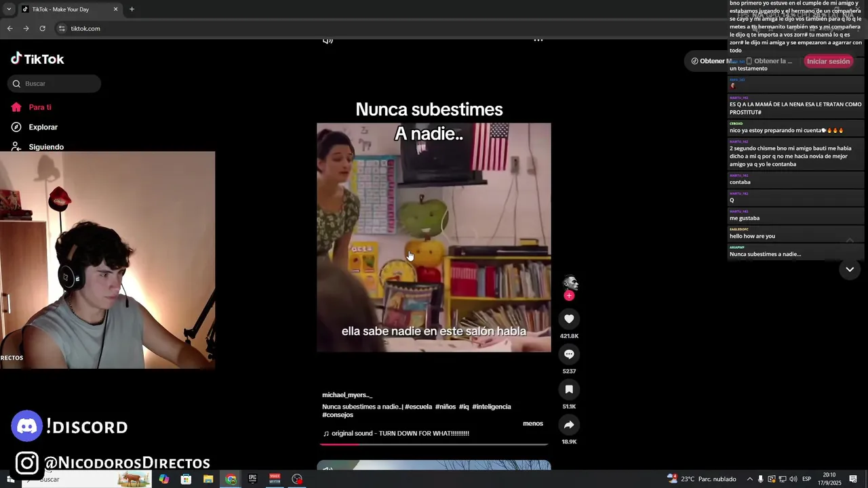Open the #niños hashtag
This screenshot has height=488, width=868.
446,407
